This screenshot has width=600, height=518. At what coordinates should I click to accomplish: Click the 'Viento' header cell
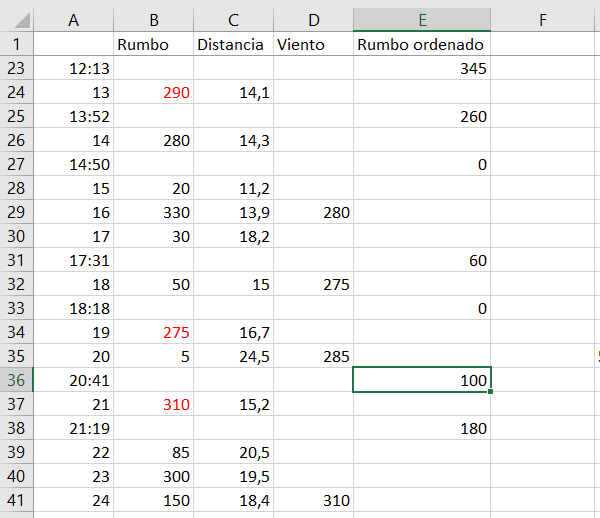313,44
